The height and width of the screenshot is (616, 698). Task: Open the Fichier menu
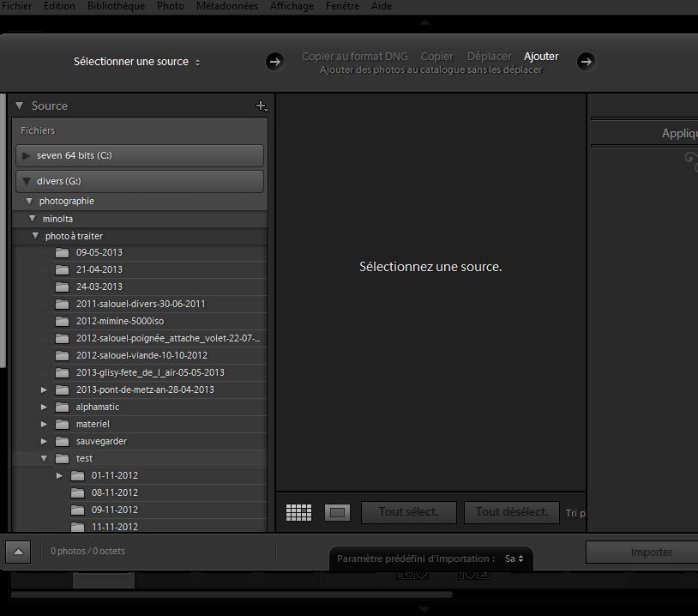pos(16,6)
